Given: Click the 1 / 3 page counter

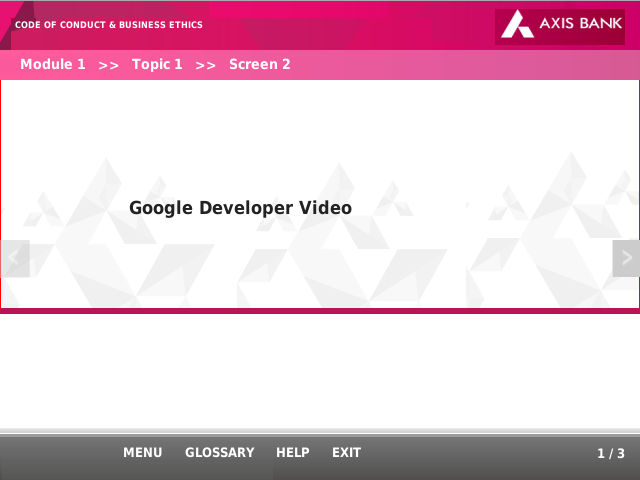Looking at the screenshot, I should point(611,453).
